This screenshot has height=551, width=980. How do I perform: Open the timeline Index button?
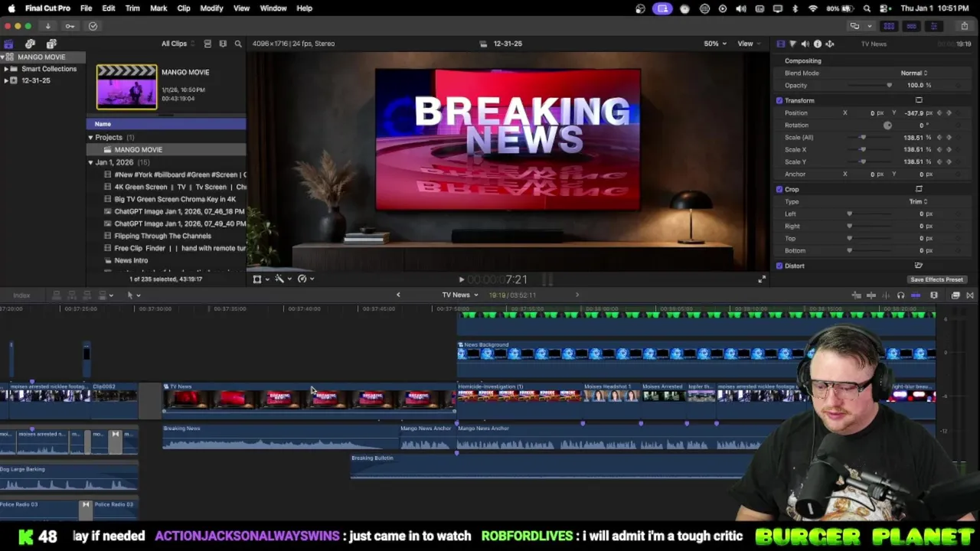(x=21, y=295)
